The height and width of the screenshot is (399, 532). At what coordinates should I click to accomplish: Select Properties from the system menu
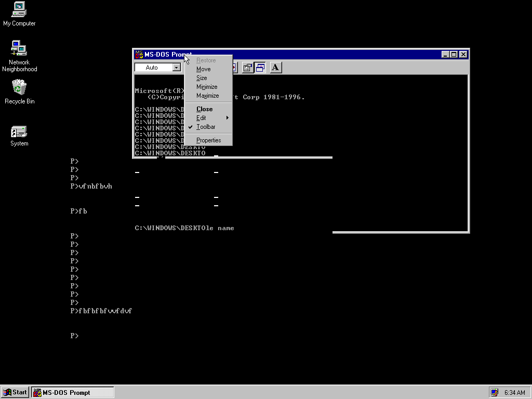pyautogui.click(x=207, y=140)
